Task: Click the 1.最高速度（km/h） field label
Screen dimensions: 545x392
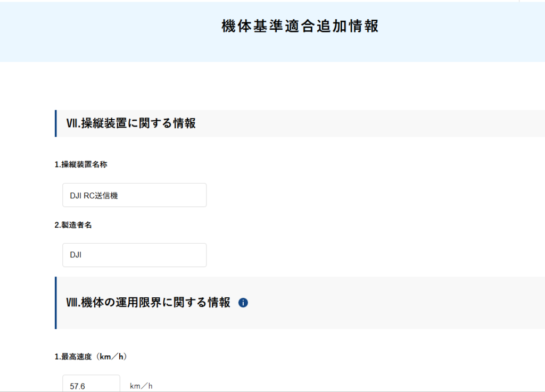Action: pos(90,357)
